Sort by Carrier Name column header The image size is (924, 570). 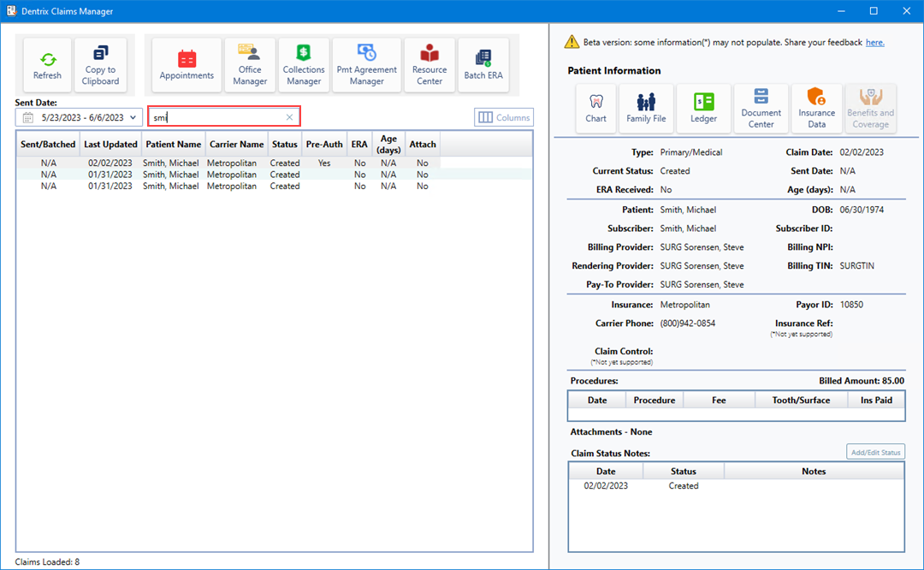[236, 144]
